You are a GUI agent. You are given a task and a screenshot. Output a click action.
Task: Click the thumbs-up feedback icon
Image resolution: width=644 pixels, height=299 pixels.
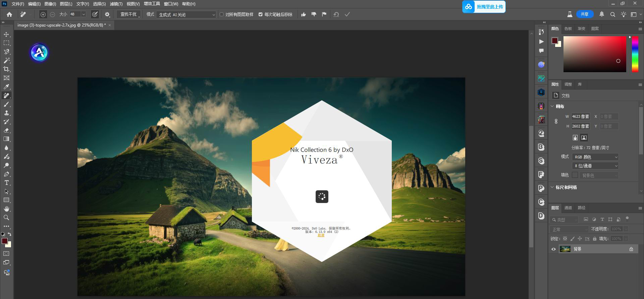pyautogui.click(x=304, y=14)
